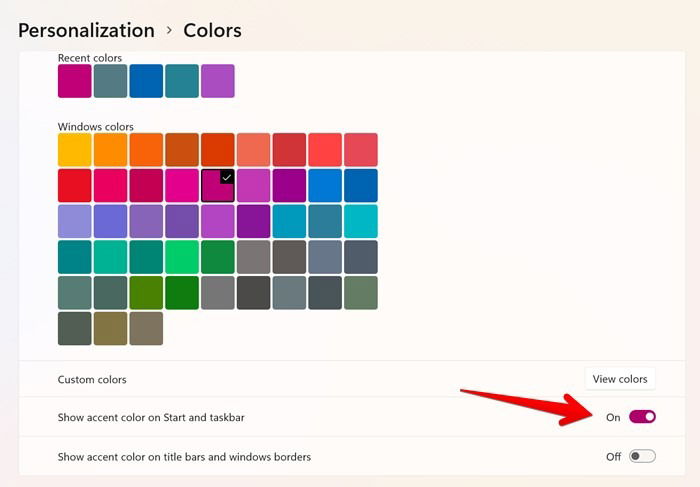
Task: Select the gray-teal swatch in Recent colors
Action: pyautogui.click(x=110, y=81)
